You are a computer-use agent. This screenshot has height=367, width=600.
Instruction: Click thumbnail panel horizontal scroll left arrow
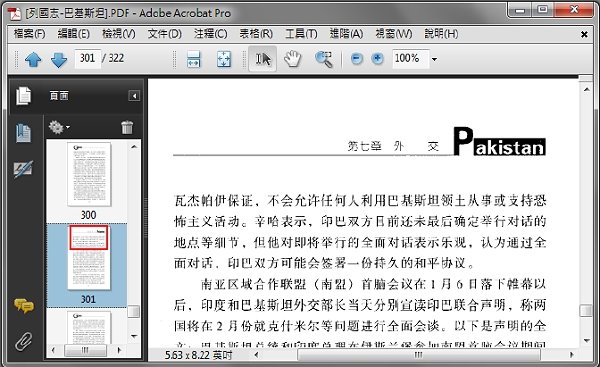(53, 350)
